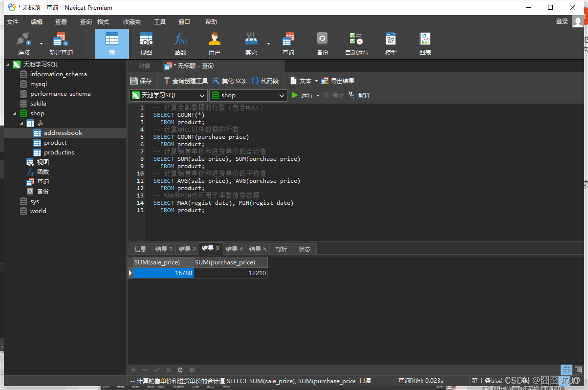Select the 备份 node under shop
The image size is (588, 390).
tap(43, 192)
